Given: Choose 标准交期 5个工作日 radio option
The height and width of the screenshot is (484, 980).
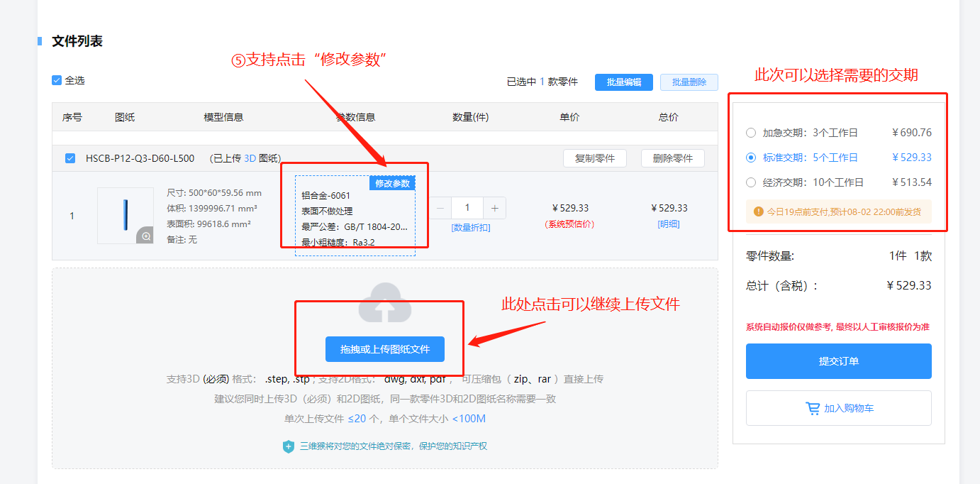Looking at the screenshot, I should [x=751, y=158].
